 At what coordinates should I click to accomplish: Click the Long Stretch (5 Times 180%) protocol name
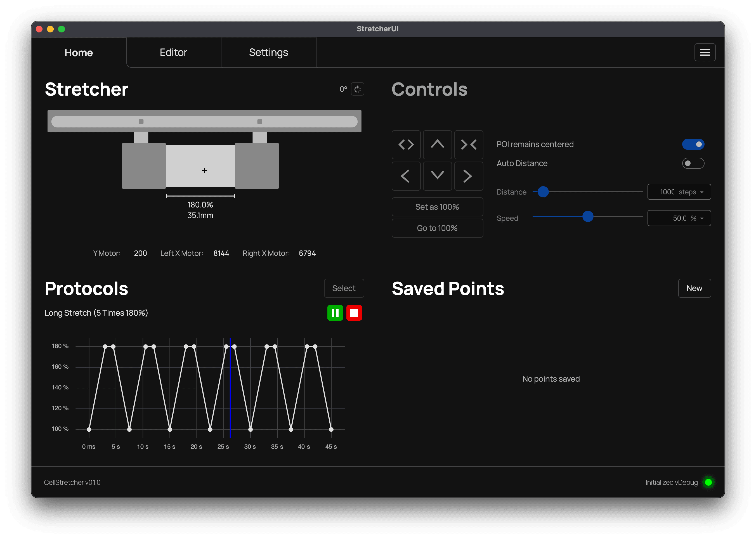pos(96,313)
